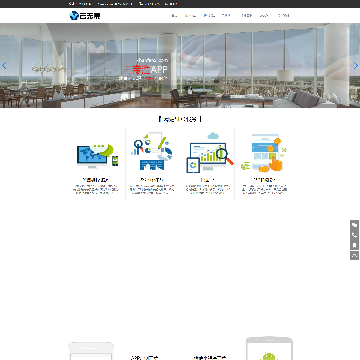Click the bracketed section heading below banner
The width and height of the screenshot is (360, 360).
180,119
